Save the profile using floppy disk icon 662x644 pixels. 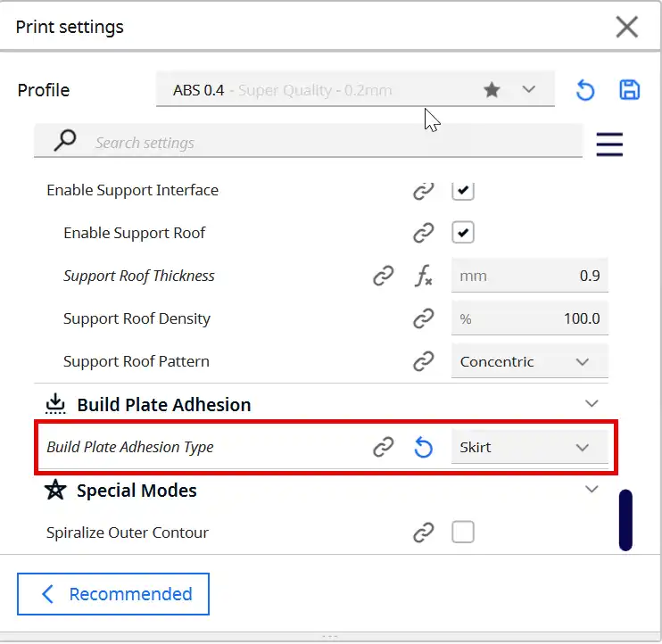pyautogui.click(x=630, y=89)
